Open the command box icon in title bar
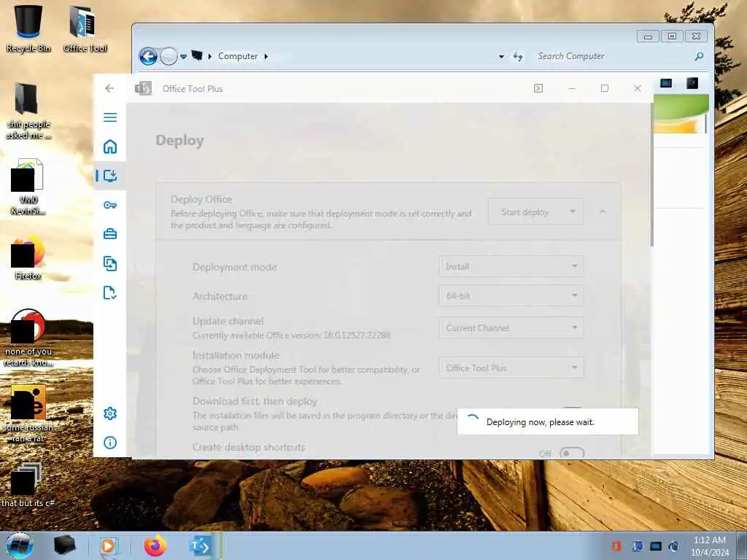 pos(538,88)
